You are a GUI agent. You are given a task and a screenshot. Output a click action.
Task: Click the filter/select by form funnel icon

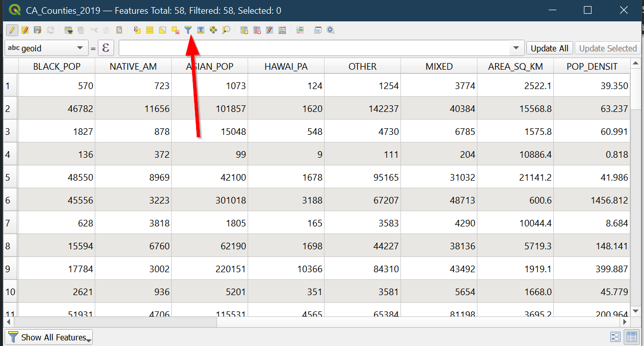(188, 31)
